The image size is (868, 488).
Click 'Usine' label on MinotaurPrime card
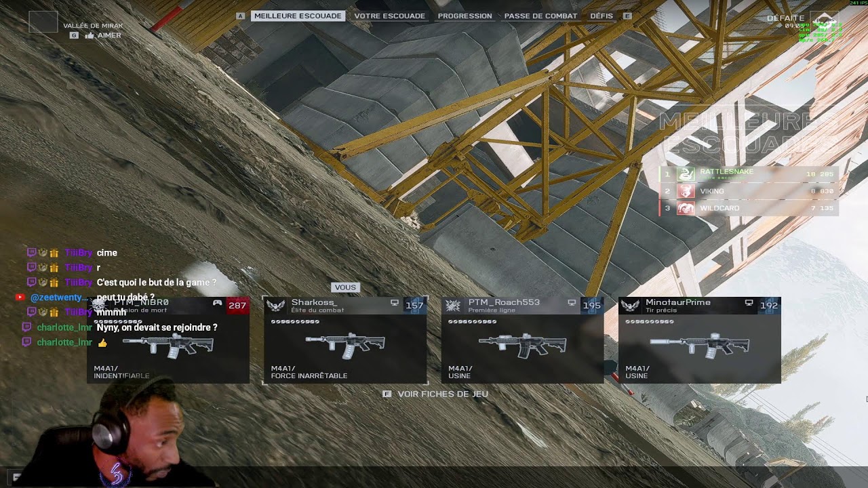click(x=637, y=375)
